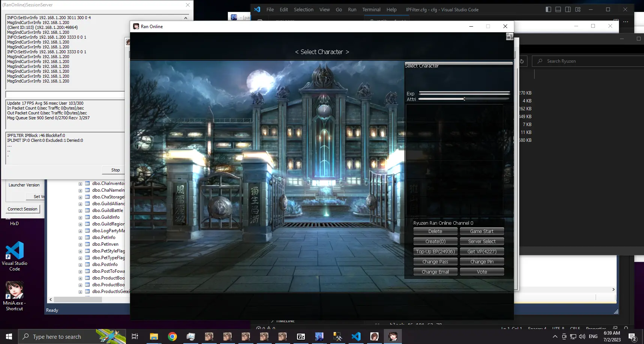The width and height of the screenshot is (644, 344).
Task: Open the 7-Zip taskbar icon
Action: 301,336
